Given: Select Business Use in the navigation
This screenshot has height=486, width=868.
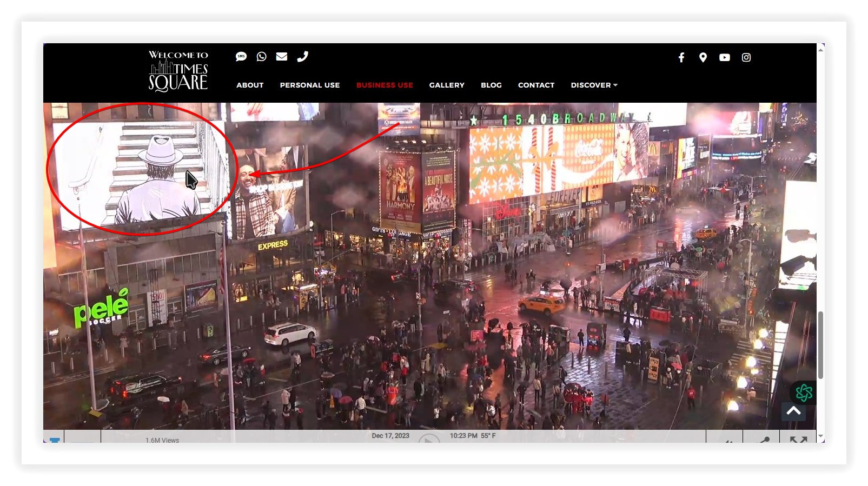Looking at the screenshot, I should click(385, 85).
